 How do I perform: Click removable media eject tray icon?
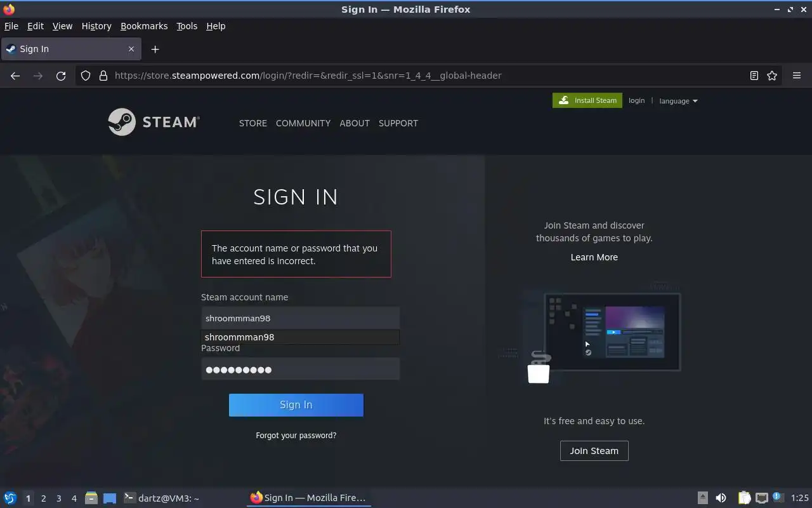[702, 498]
